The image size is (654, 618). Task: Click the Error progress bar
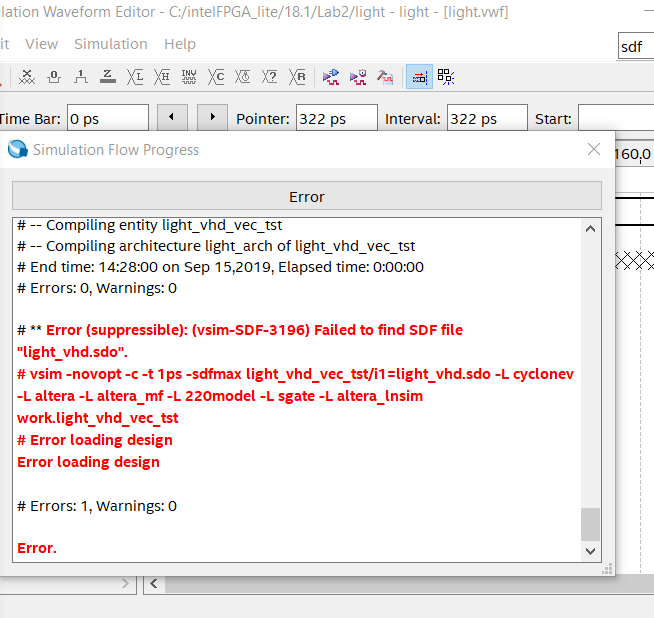(x=307, y=196)
